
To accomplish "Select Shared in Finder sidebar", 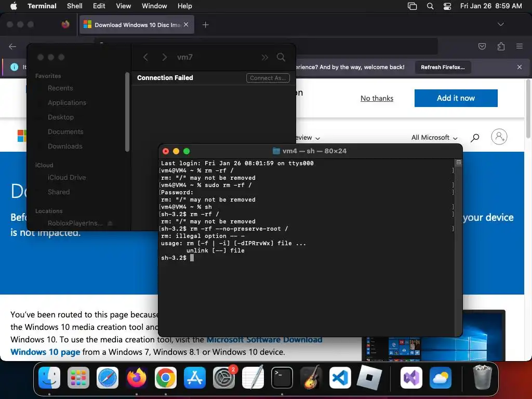I will [x=59, y=192].
